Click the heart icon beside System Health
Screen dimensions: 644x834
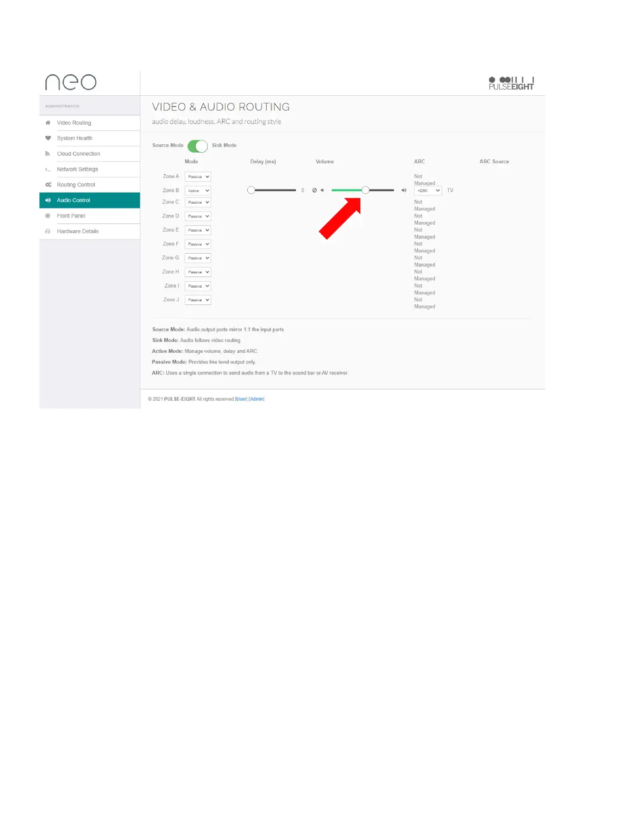pyautogui.click(x=48, y=138)
